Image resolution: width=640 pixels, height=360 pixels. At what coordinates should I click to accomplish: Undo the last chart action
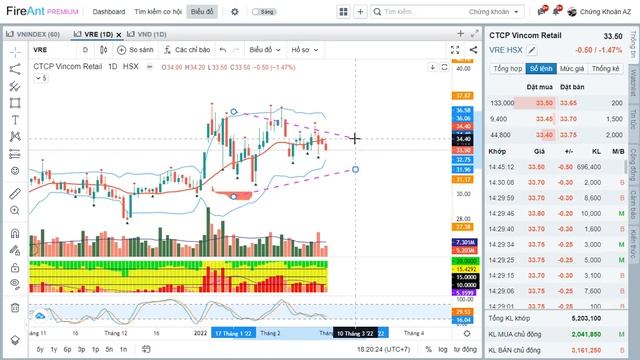[x=223, y=50]
